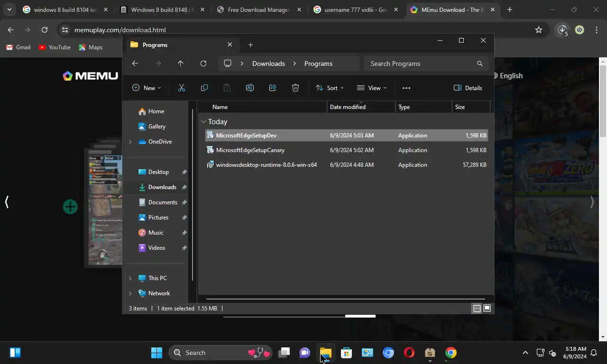This screenshot has height=364, width=607.
Task: Open Videos quick access folder
Action: coord(157,248)
